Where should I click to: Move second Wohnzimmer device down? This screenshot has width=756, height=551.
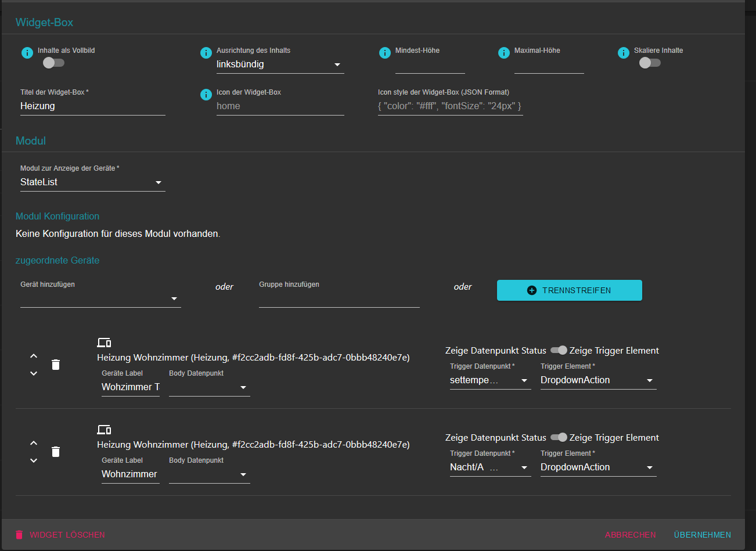pos(34,460)
